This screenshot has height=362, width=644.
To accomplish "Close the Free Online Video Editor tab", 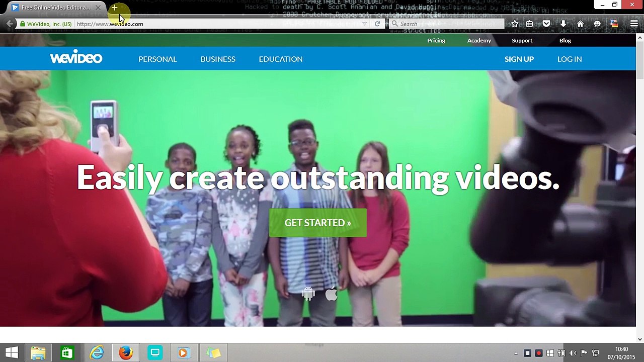I will pyautogui.click(x=98, y=8).
